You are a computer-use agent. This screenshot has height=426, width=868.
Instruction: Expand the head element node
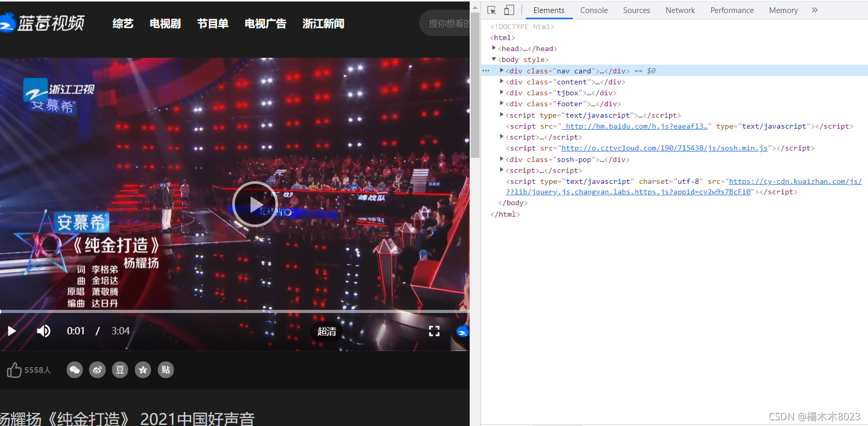coord(494,48)
